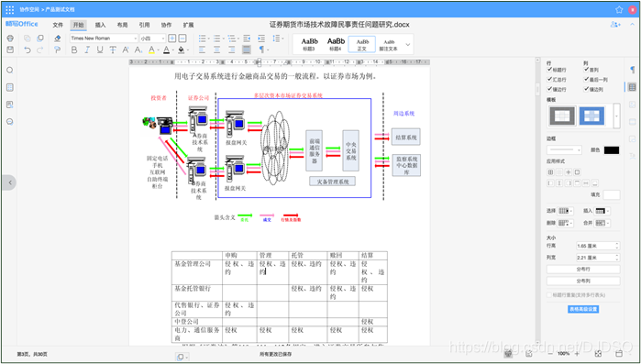Viewport: 641px width, 364px height.
Task: Toggle 镶边行 checkbox
Action: 550,89
